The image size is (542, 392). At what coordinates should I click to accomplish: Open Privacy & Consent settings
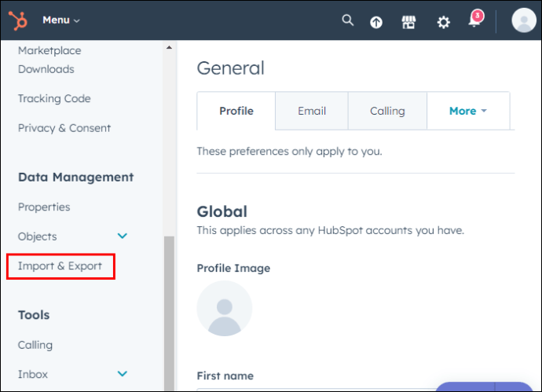coord(64,128)
